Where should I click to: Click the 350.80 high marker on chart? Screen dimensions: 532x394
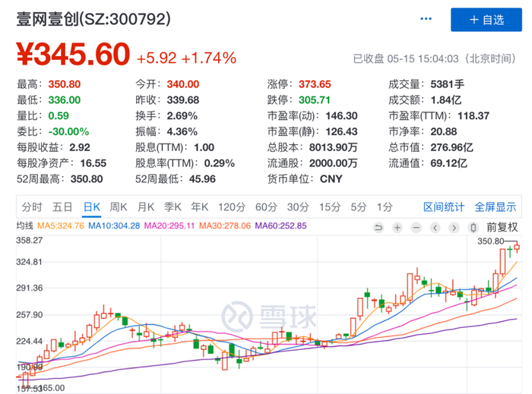491,241
